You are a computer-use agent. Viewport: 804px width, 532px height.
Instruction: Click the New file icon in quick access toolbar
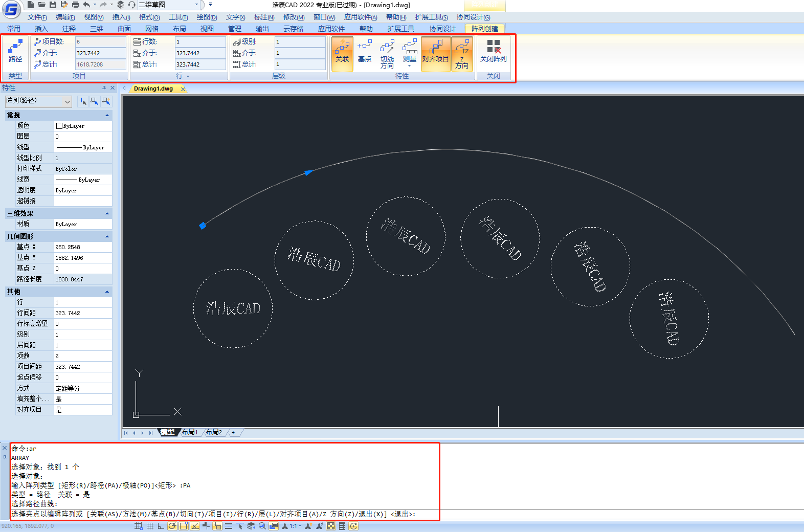31,5
